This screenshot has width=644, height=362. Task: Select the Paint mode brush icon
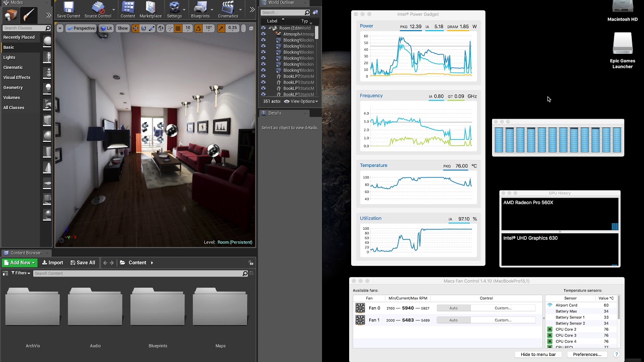pos(30,15)
